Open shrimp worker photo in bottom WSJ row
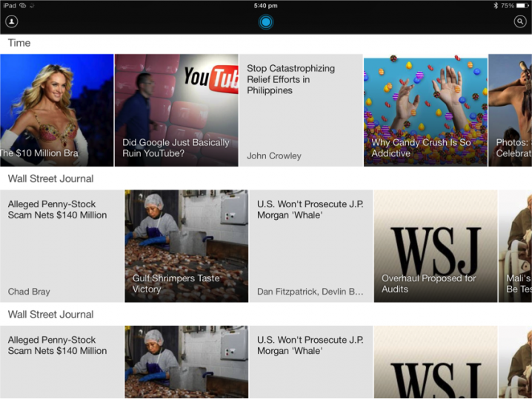 pyautogui.click(x=186, y=362)
